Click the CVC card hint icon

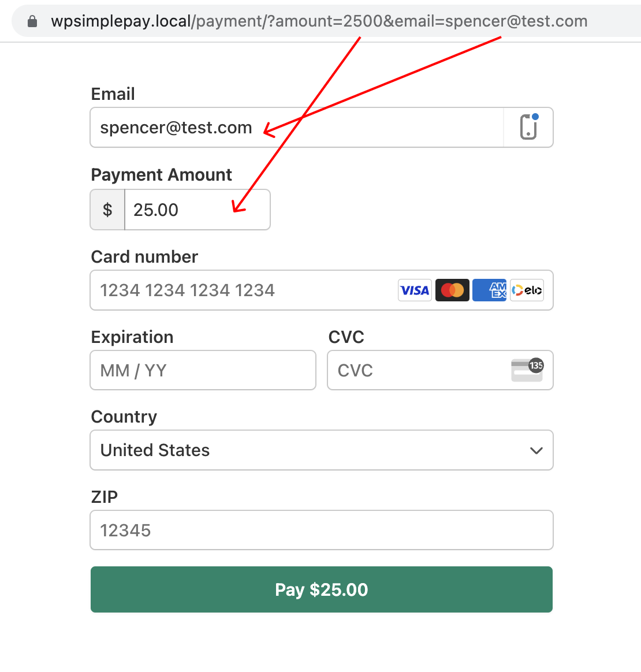coord(527,370)
